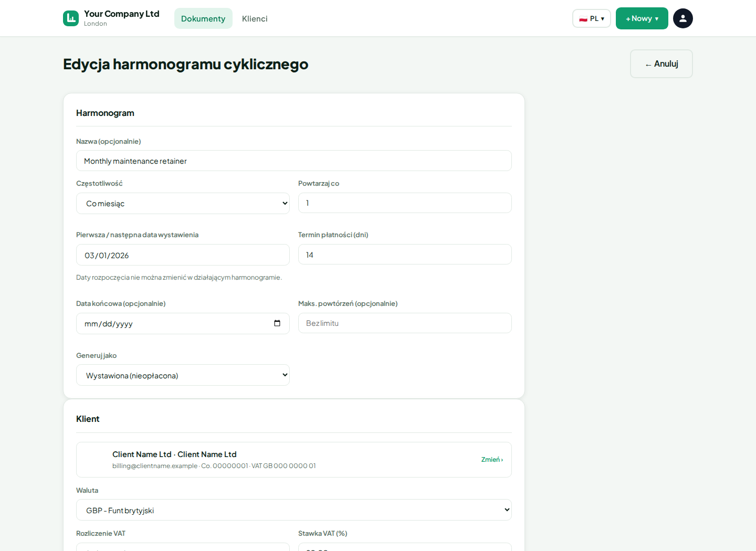Focus the Powtarzaj co input field
Image resolution: width=756 pixels, height=551 pixels.
tap(405, 203)
